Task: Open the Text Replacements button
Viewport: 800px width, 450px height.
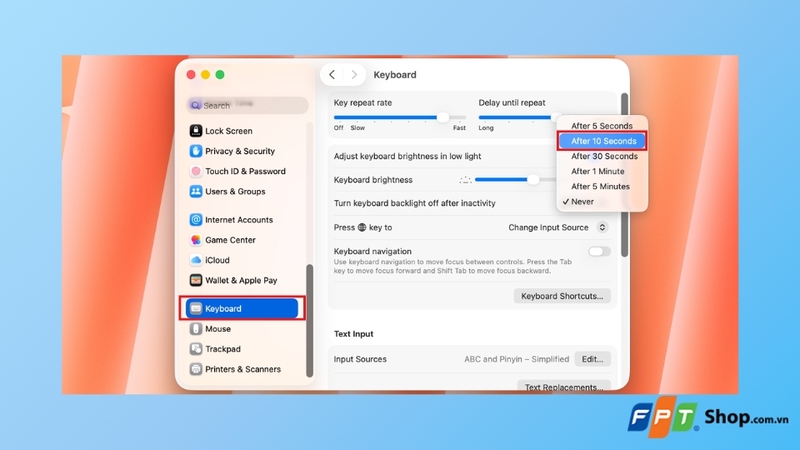Action: point(564,386)
